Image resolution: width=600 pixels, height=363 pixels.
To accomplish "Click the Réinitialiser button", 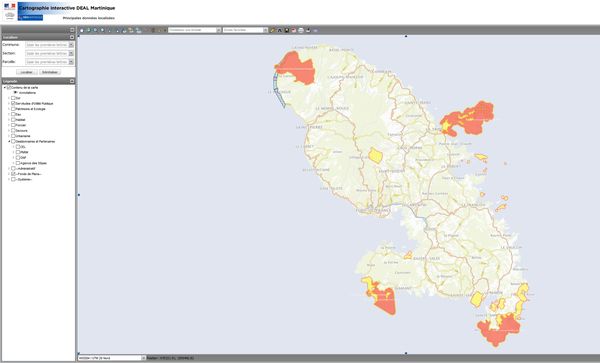I will click(50, 72).
